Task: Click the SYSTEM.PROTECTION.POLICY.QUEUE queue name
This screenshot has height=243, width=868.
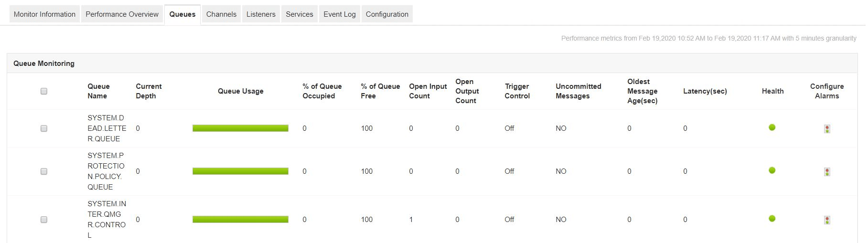Action: (x=106, y=171)
